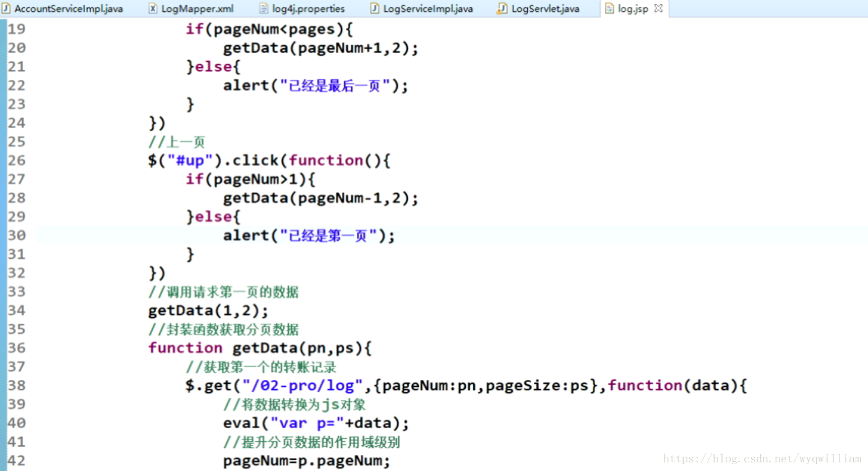The image size is (868, 471).
Task: Click the LogMapper.xml file icon
Action: [153, 9]
